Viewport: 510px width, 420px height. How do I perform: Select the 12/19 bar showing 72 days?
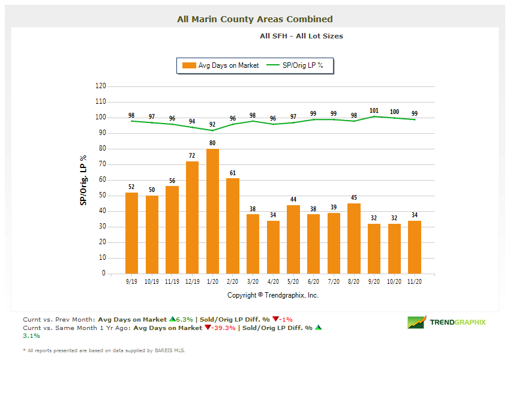(x=192, y=217)
